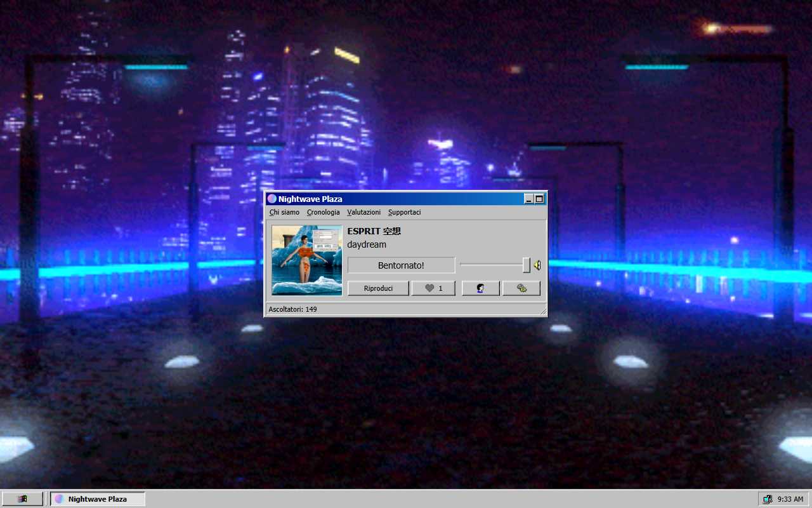The width and height of the screenshot is (812, 508).
Task: Open the Supportaci menu
Action: (x=404, y=212)
